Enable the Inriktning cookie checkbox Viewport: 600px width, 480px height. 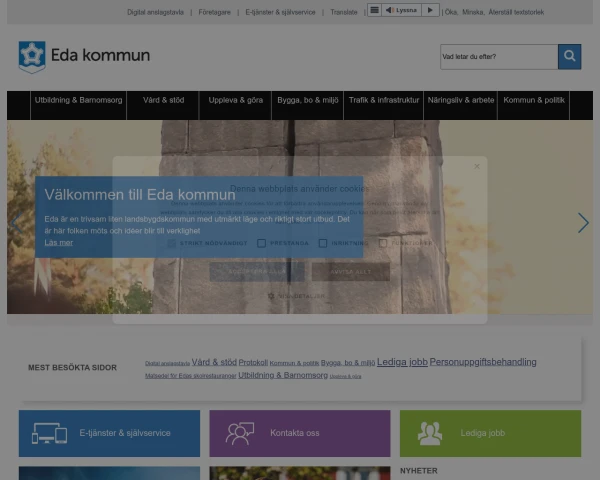pyautogui.click(x=323, y=243)
